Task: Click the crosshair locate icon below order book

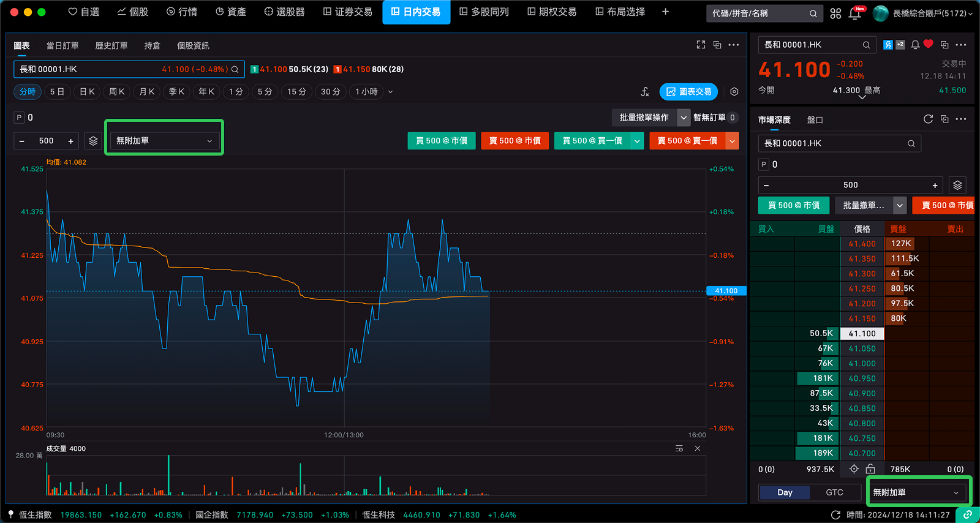Action: click(x=854, y=469)
